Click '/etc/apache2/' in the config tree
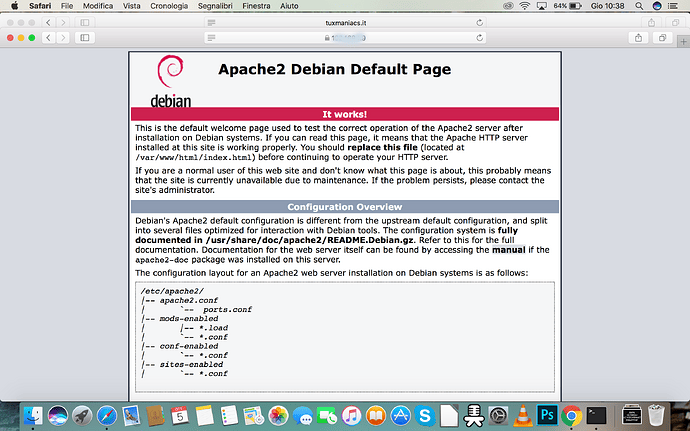 point(172,291)
